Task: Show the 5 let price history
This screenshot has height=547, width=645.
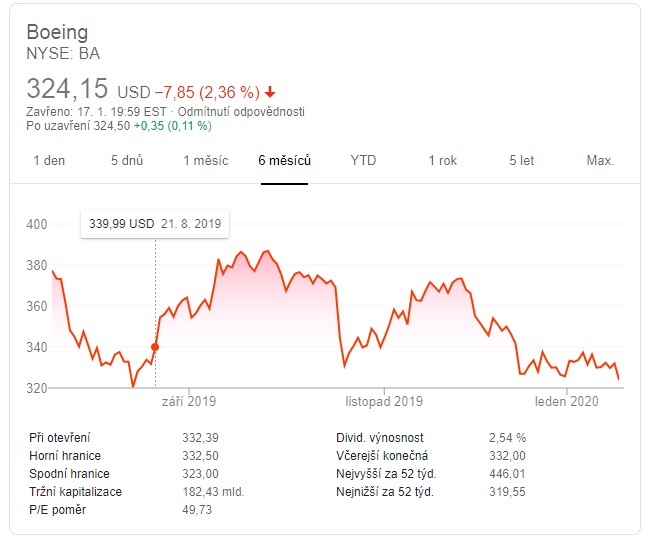Action: coord(521,160)
